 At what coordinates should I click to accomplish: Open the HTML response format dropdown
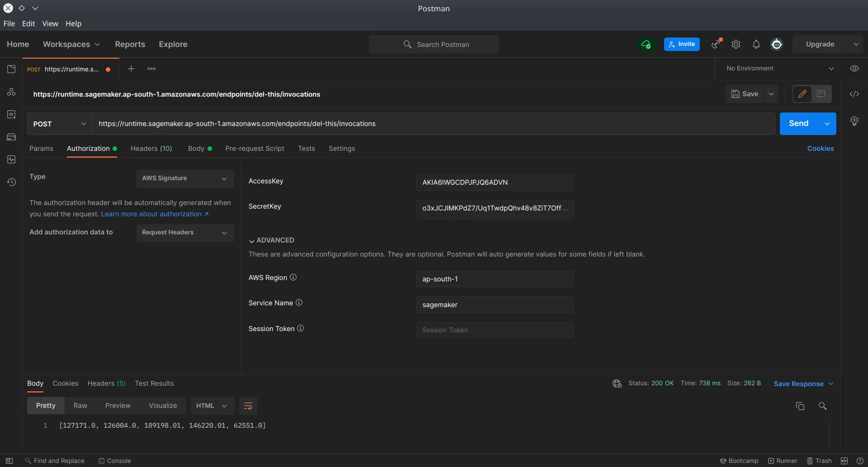click(x=212, y=406)
